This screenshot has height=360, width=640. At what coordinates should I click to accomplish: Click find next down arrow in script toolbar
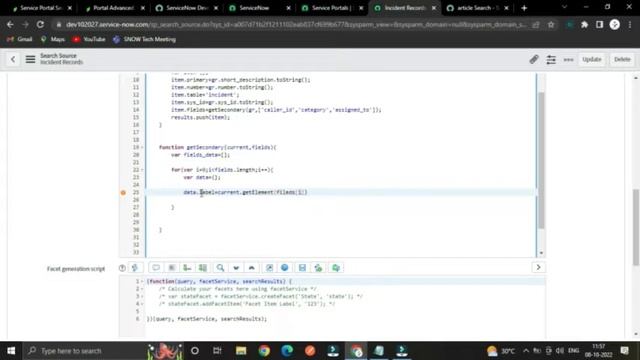(236, 268)
